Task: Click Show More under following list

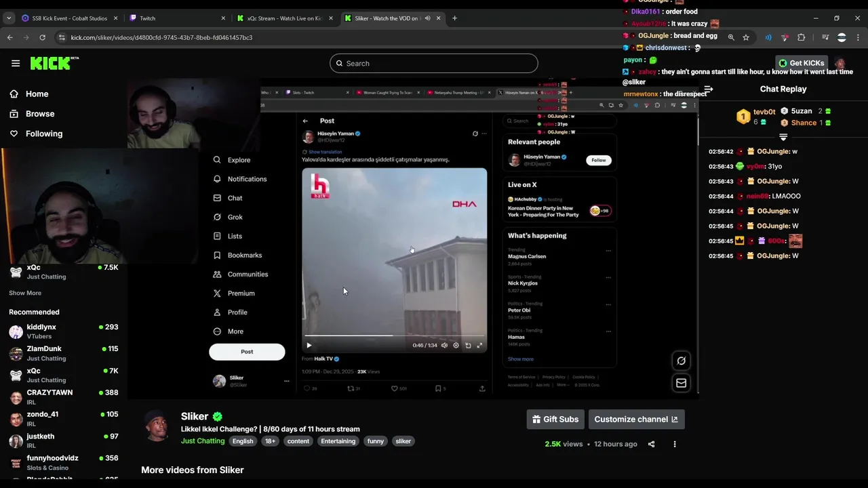Action: point(25,293)
